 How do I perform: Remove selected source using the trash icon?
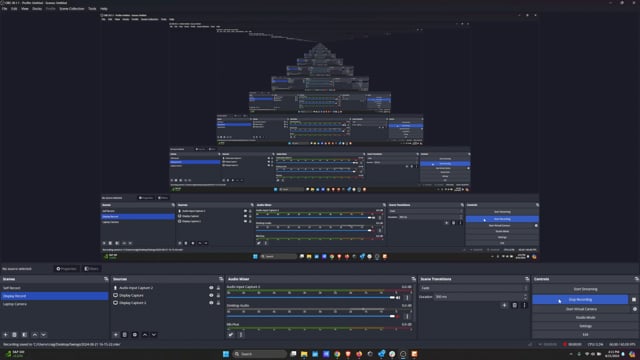(x=125, y=335)
